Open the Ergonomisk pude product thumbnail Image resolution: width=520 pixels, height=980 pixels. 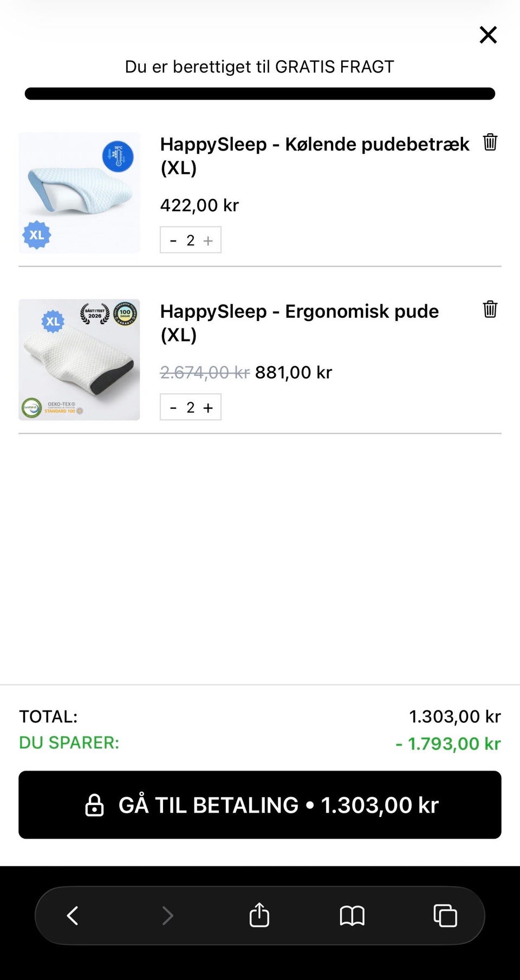(79, 360)
